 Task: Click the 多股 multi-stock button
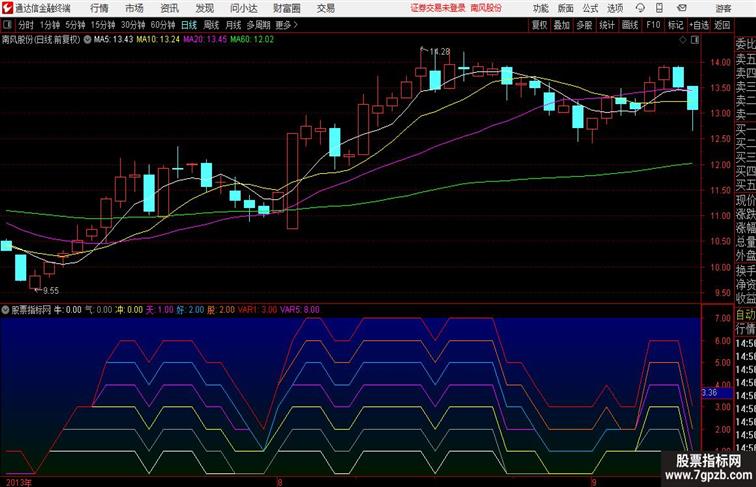click(584, 25)
